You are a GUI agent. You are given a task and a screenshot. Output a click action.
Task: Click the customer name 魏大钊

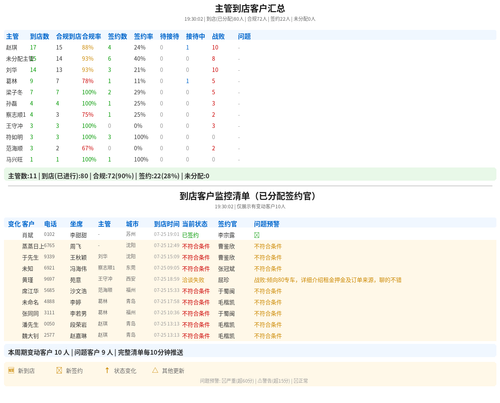pyautogui.click(x=30, y=336)
